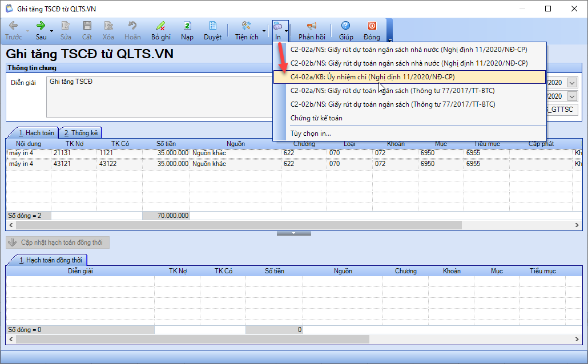Click the right arrow of the upper grid scrollbar

coord(577,225)
